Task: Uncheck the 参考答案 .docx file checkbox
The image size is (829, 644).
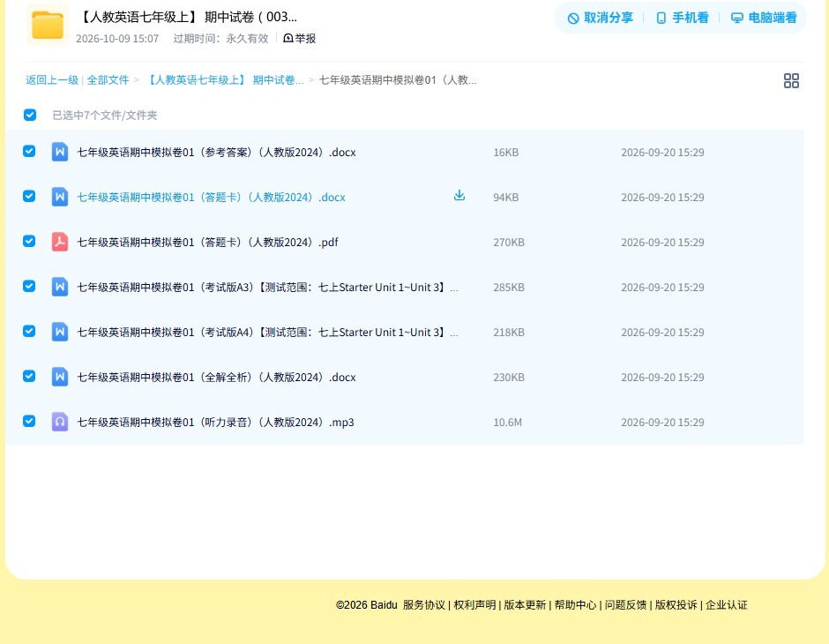Action: [x=29, y=152]
